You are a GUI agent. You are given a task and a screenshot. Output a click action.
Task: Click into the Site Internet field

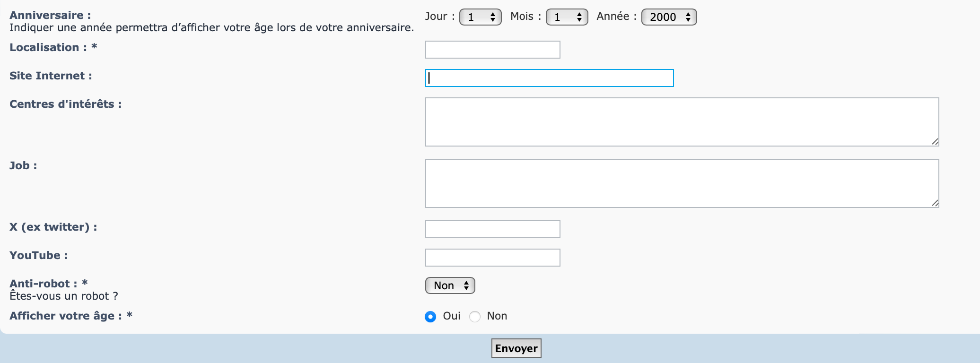click(x=549, y=78)
